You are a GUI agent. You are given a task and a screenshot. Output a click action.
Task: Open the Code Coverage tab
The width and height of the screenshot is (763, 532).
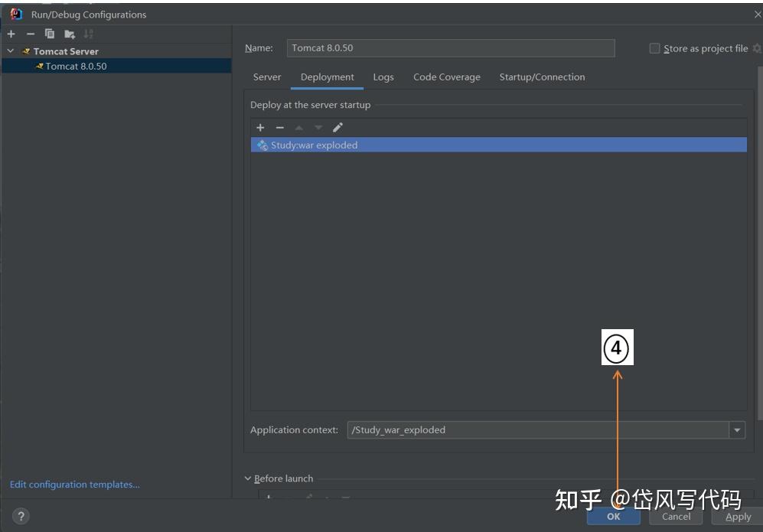pos(446,77)
